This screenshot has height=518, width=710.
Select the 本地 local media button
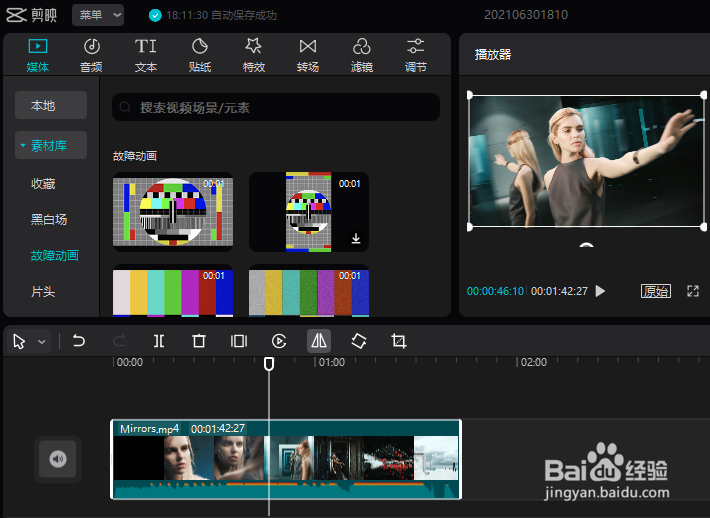pos(51,105)
